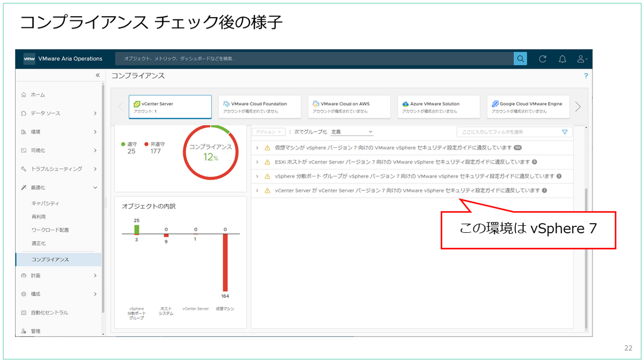The width and height of the screenshot is (644, 362).
Task: Click the vCenter Server card icon
Action: tap(137, 104)
